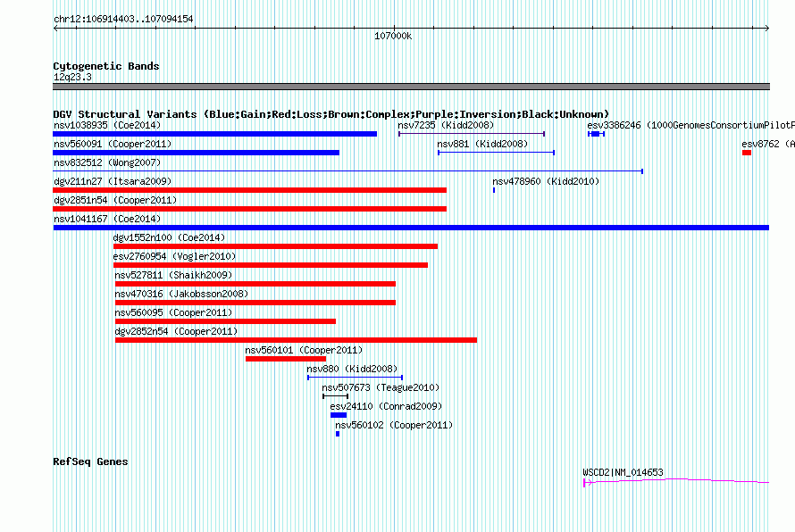Open the nsv1041167 (Coe2014) label
795x532 pixels.
coord(107,219)
